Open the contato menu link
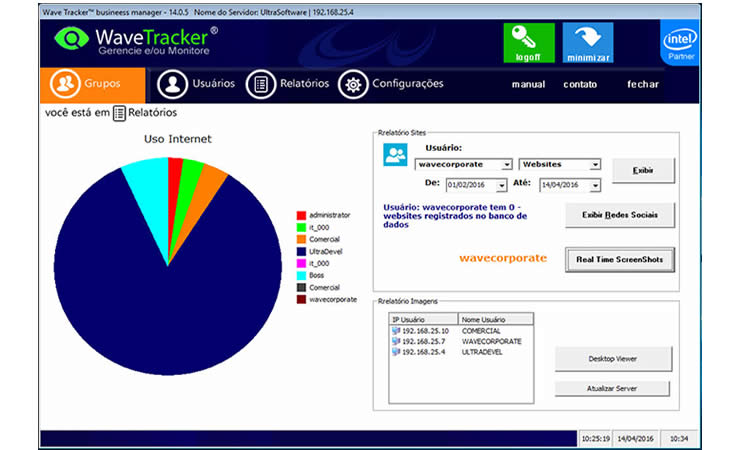 580,85
